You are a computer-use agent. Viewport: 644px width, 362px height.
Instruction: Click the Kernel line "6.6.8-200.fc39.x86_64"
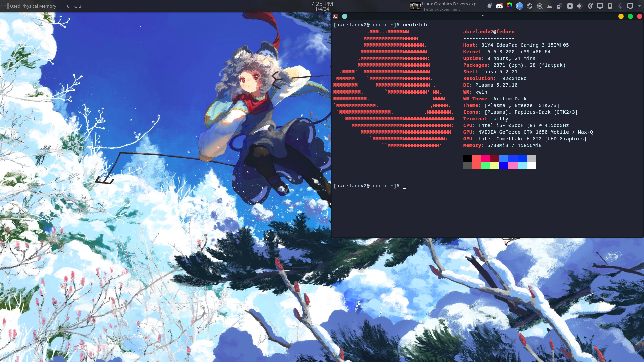point(507,52)
